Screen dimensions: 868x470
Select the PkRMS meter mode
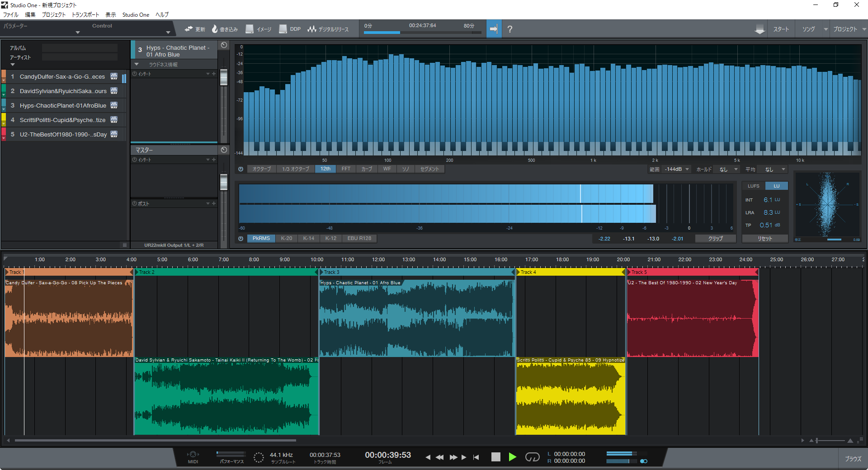261,238
